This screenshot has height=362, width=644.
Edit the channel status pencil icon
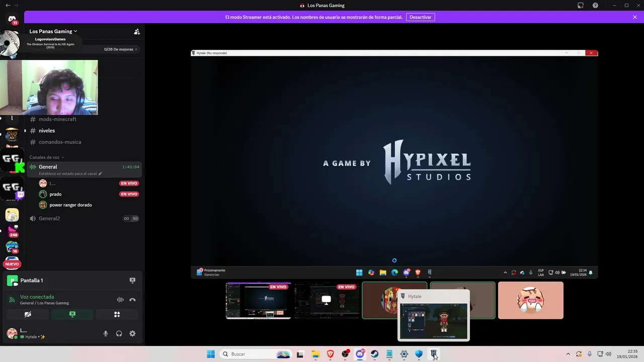[100, 173]
